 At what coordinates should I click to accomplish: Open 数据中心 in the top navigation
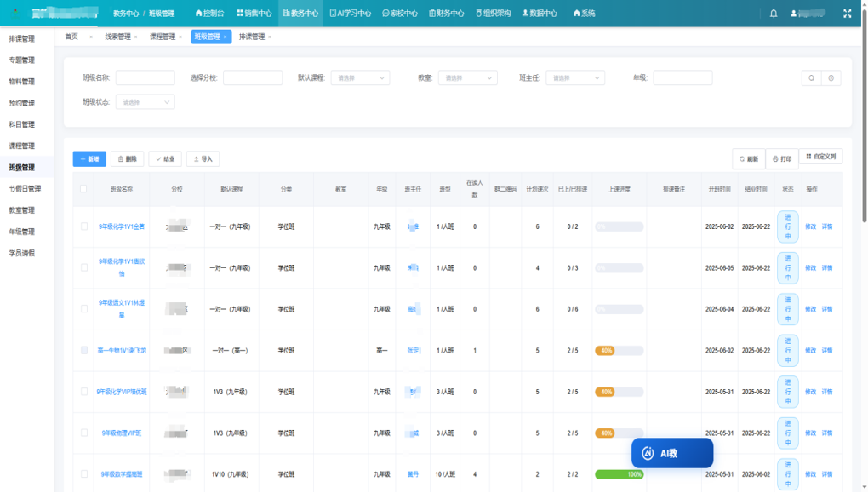click(x=540, y=14)
